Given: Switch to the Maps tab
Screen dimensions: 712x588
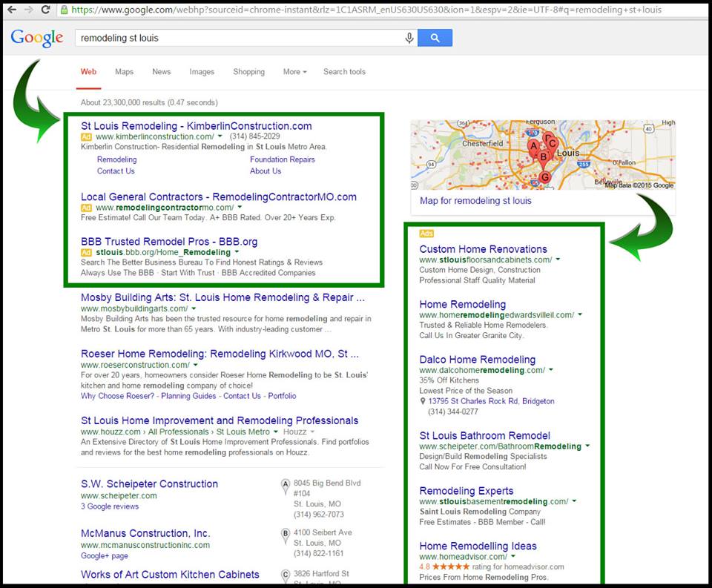Looking at the screenshot, I should point(124,72).
